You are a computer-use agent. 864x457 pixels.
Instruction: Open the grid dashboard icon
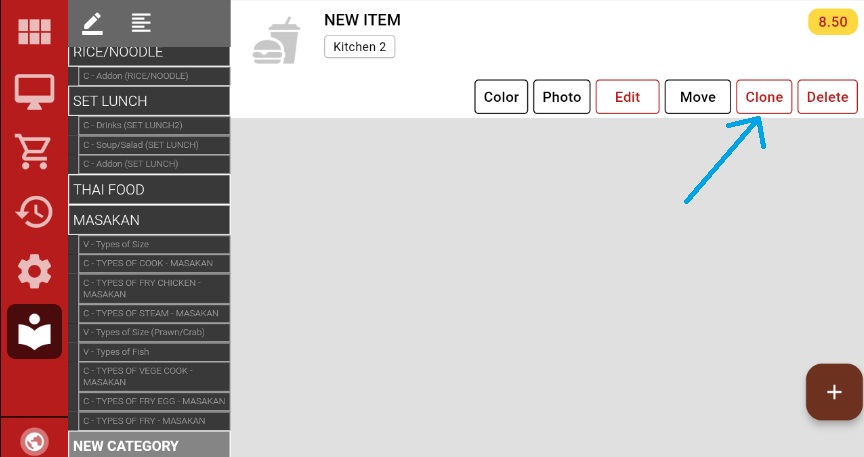34,31
